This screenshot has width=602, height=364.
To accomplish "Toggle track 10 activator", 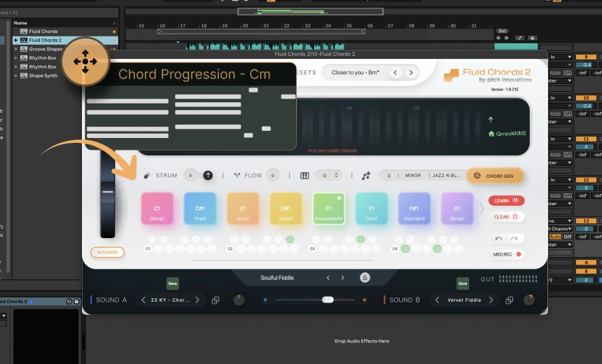I will (586, 98).
